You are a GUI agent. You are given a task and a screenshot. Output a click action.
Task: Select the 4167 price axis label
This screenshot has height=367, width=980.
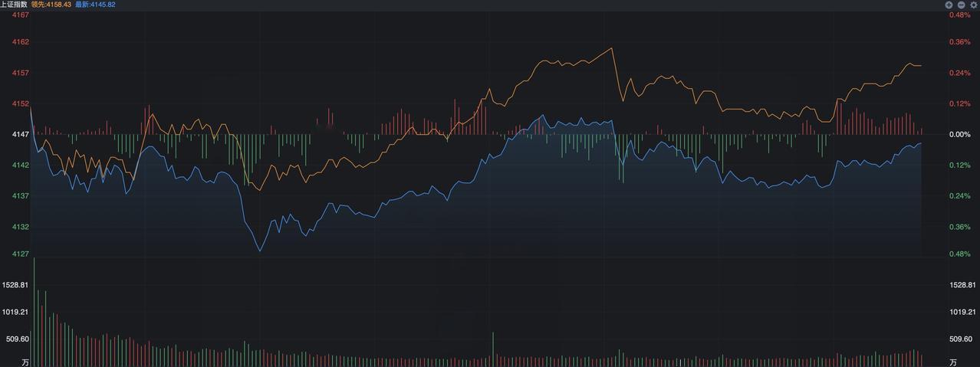tap(21, 15)
